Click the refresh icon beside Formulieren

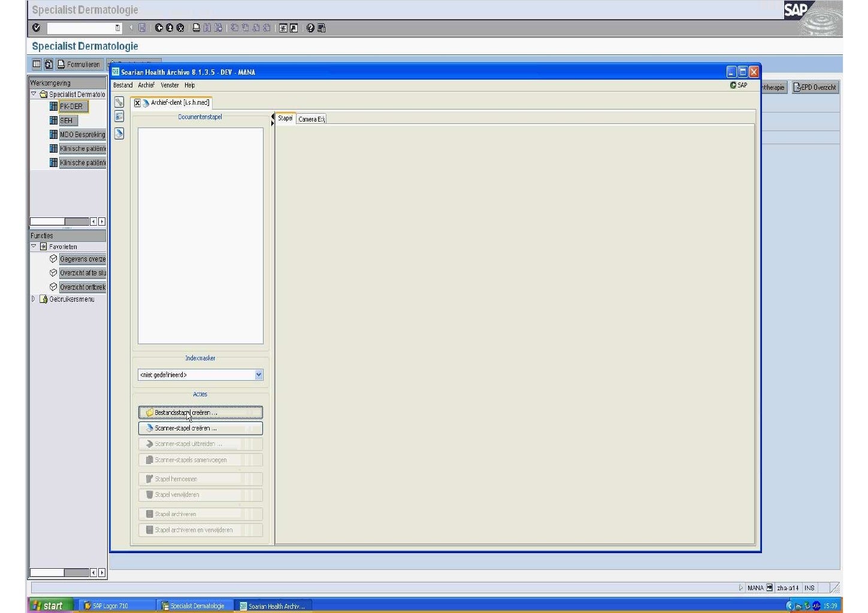49,64
